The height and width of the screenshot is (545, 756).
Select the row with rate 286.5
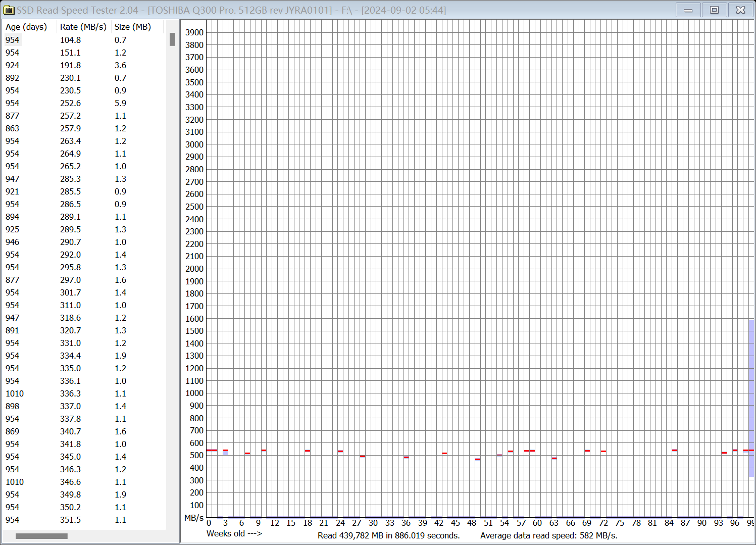(x=84, y=204)
